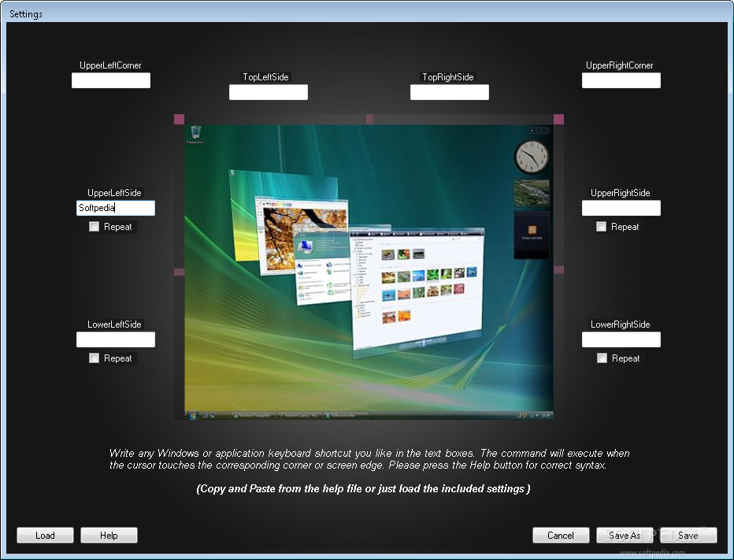The height and width of the screenshot is (560, 734).
Task: Enable Repeat for LowerRightSide
Action: [x=602, y=358]
